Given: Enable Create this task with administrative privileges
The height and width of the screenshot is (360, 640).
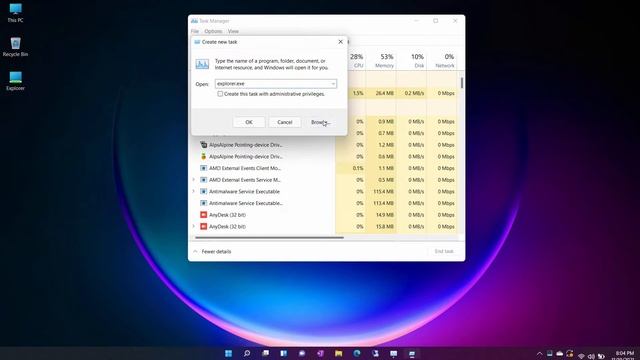Looking at the screenshot, I should pyautogui.click(x=220, y=94).
